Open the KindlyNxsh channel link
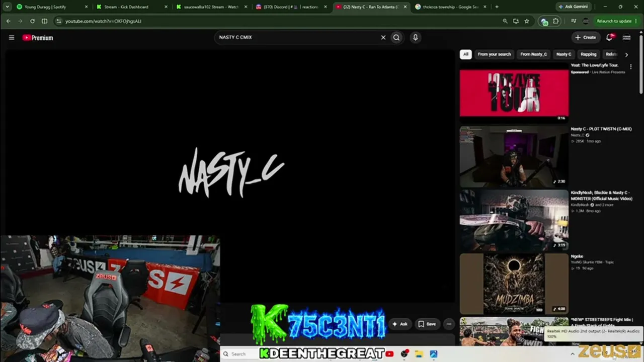 [580, 205]
